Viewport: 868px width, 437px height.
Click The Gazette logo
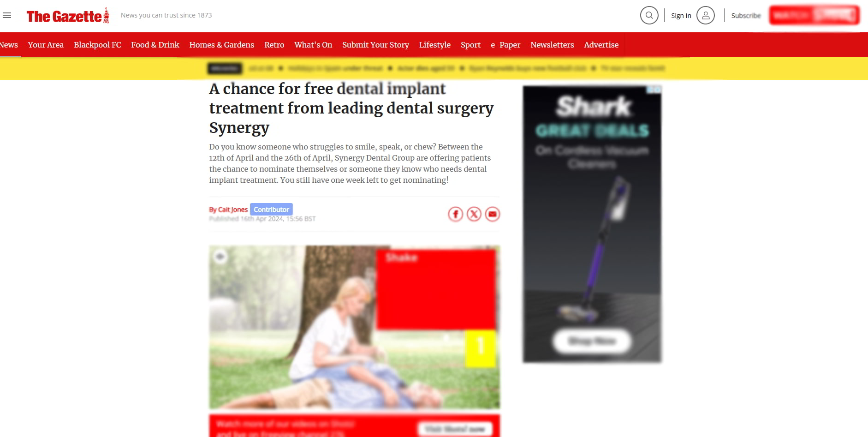click(68, 16)
